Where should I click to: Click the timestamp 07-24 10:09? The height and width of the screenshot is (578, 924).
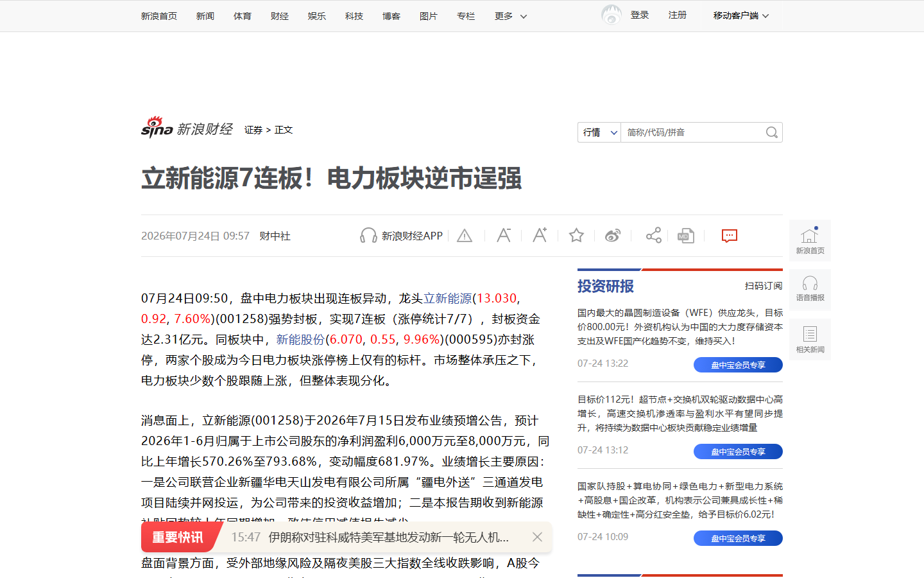click(603, 537)
